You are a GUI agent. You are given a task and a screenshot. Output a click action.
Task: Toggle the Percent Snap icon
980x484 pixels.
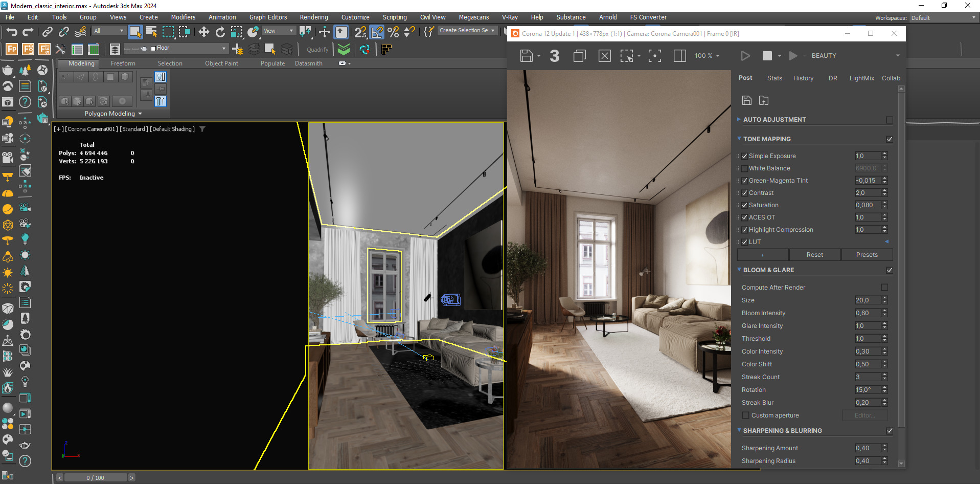point(393,32)
